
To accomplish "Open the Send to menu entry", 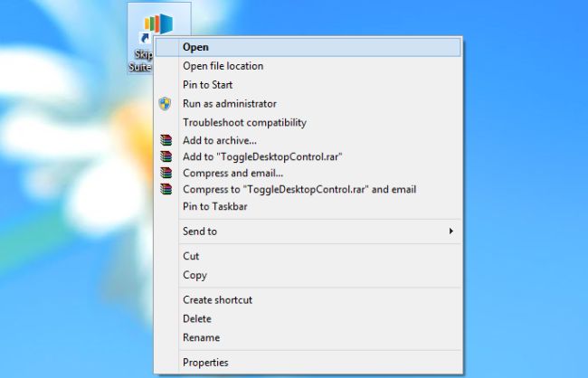I will [308, 232].
